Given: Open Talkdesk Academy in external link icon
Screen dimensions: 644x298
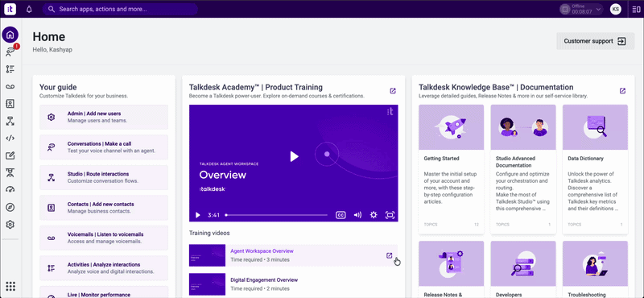Looking at the screenshot, I should (393, 91).
